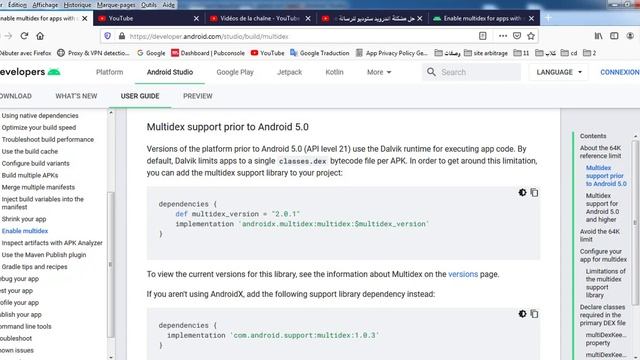This screenshot has height=360, width=640.
Task: Show sidebars icon in toolbar
Action: [x=614, y=36]
